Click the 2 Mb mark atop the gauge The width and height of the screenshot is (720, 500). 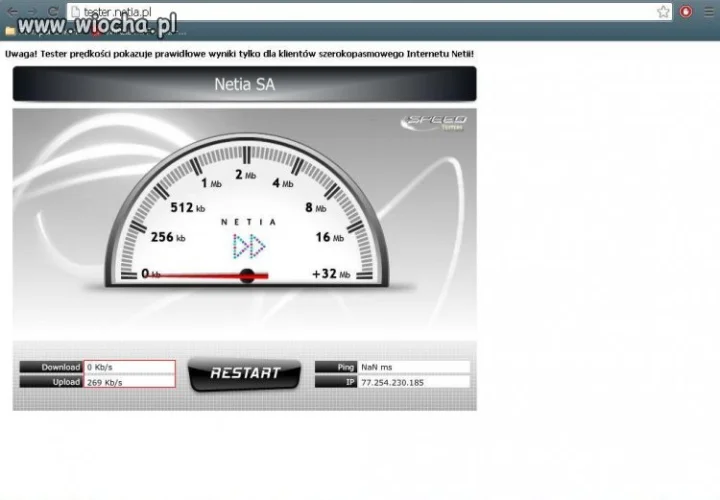pos(245,175)
